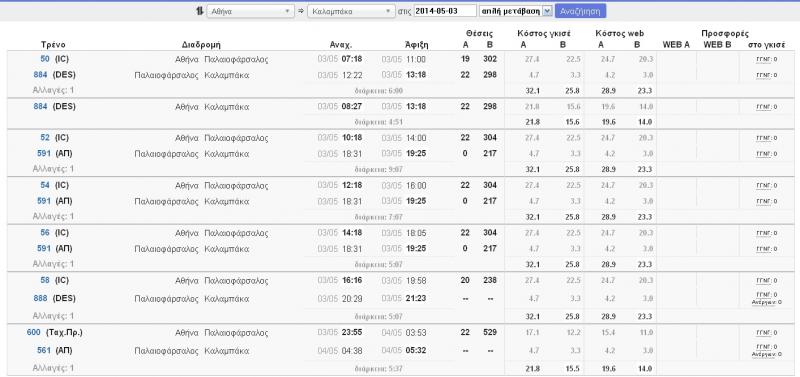Select arrival time 03:53
Screen dimensions: 800x377
tap(416, 333)
